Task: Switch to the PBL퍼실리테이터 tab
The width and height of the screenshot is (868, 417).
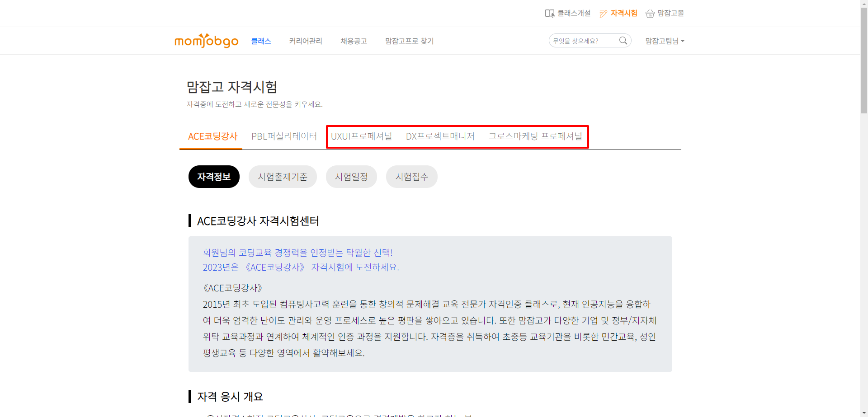Action: click(284, 136)
